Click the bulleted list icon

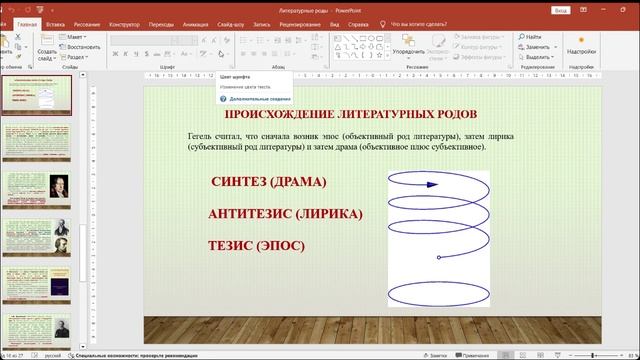tap(244, 40)
